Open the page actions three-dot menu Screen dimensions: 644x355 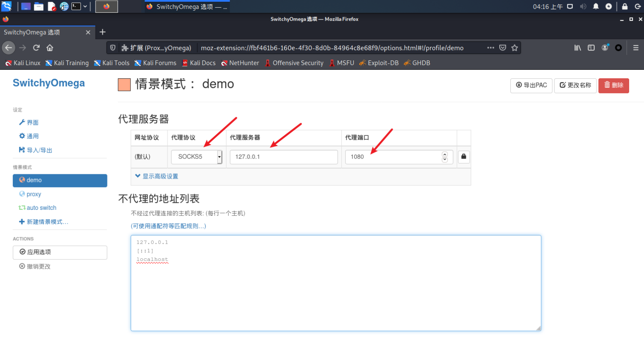click(x=491, y=48)
